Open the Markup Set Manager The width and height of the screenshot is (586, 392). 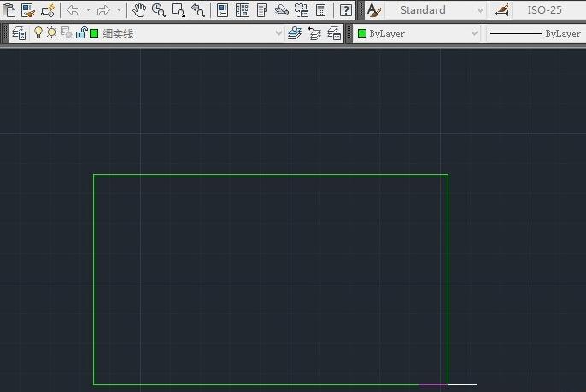point(302,10)
